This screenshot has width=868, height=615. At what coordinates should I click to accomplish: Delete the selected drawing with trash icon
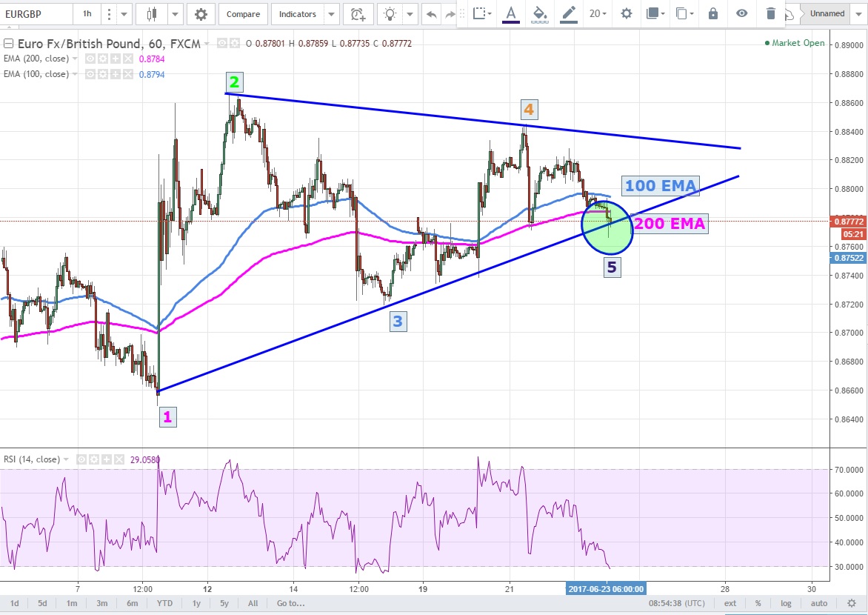(x=771, y=13)
